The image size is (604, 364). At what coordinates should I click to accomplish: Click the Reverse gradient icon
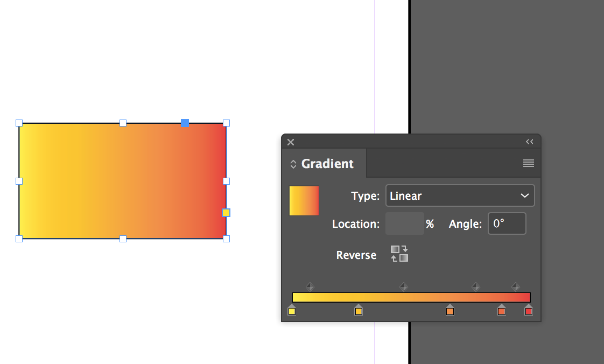(399, 254)
